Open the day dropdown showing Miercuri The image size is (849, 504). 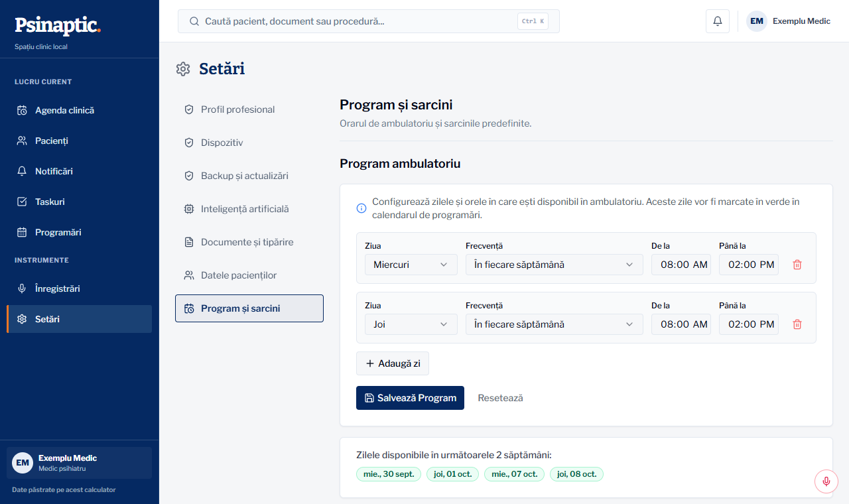click(411, 265)
